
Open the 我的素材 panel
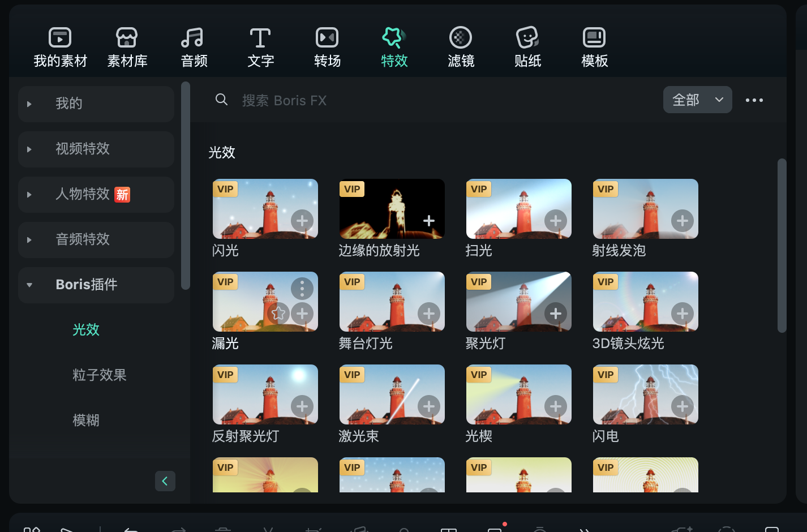pos(60,47)
